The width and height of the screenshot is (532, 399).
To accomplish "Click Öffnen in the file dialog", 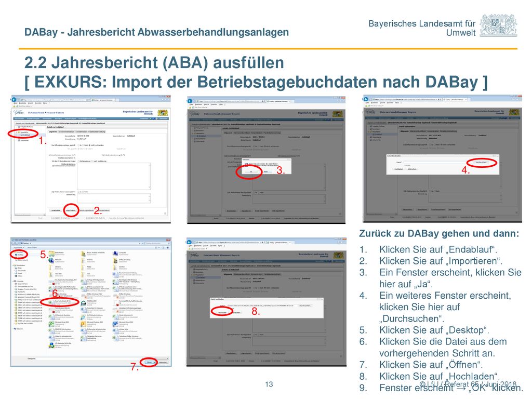I will point(149,362).
